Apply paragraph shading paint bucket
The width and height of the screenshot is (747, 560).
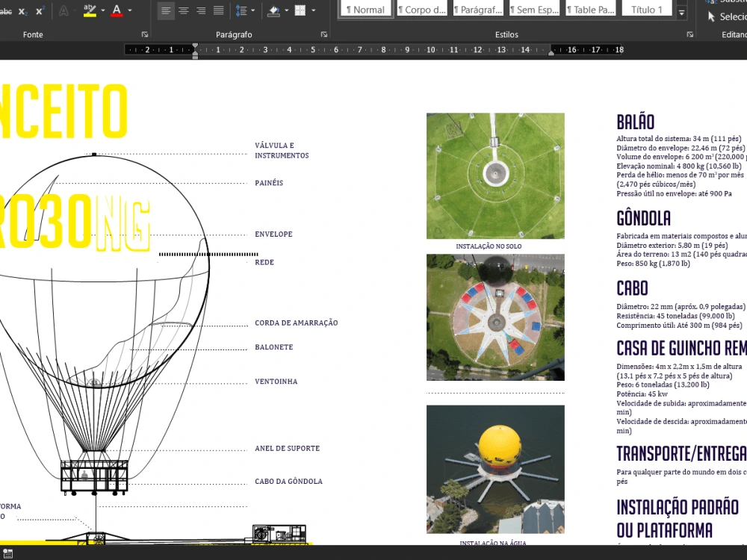tap(274, 10)
